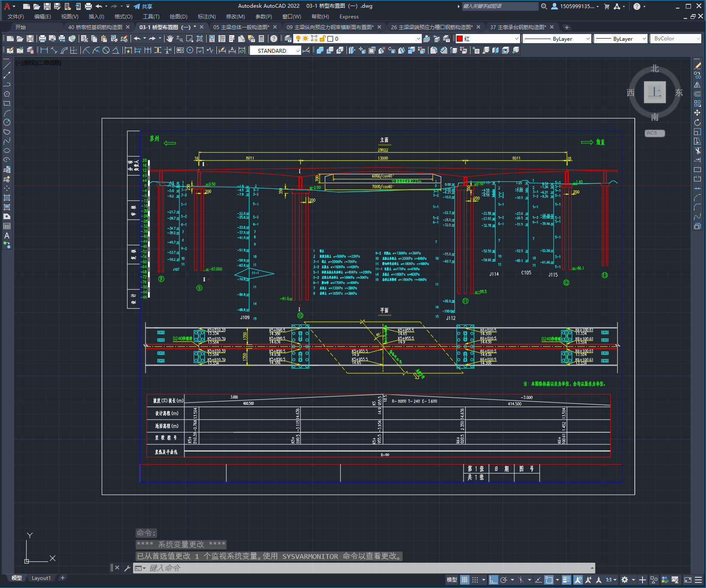Click the Plot (printer) icon in standard toolbar

tap(42, 39)
